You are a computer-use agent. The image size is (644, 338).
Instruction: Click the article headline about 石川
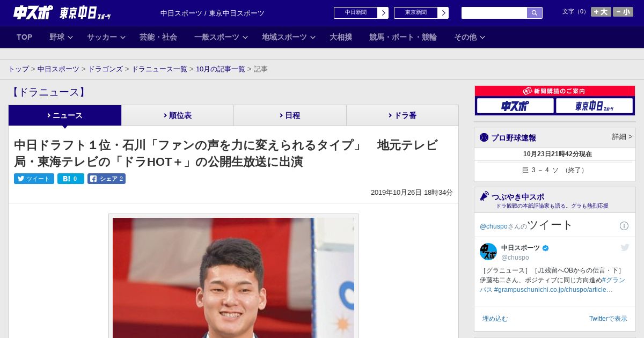click(x=226, y=153)
